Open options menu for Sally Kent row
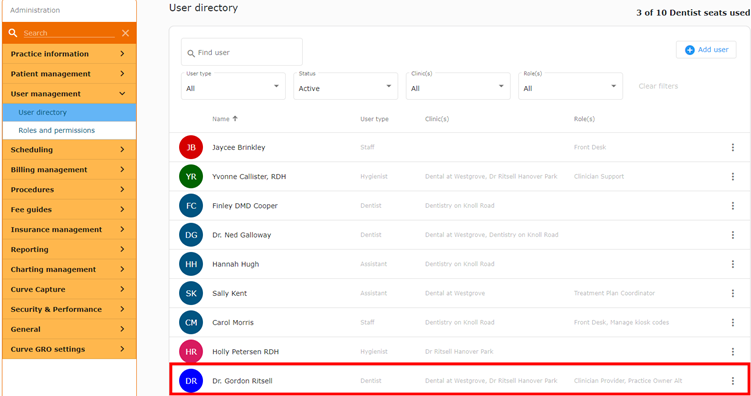This screenshot has height=396, width=751. coord(732,293)
